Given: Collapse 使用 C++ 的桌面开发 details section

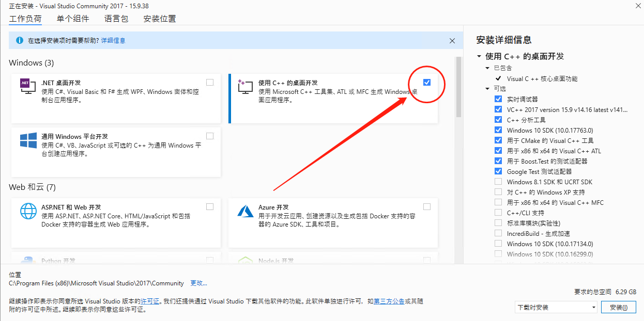Looking at the screenshot, I should [479, 56].
